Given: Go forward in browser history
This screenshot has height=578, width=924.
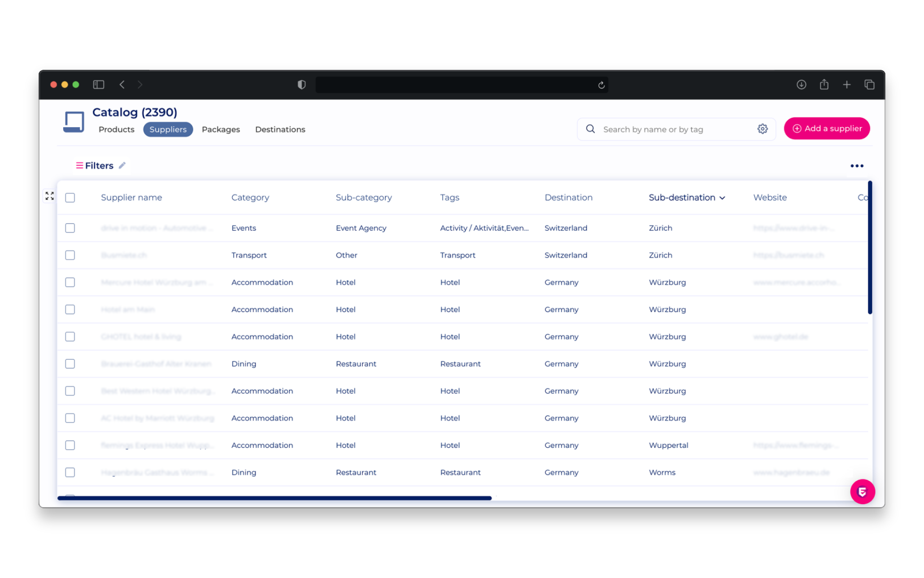Looking at the screenshot, I should (x=140, y=85).
